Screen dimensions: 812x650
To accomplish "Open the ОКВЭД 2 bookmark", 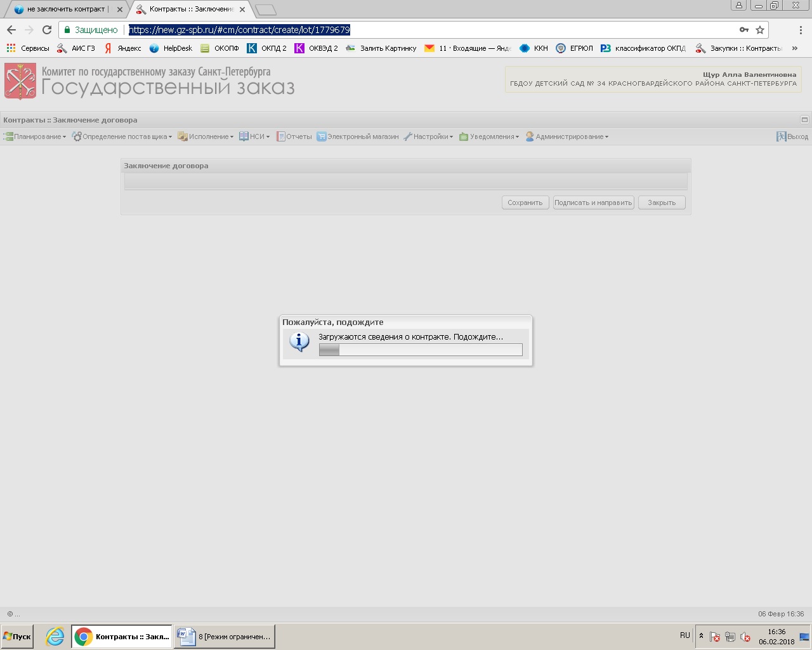I will point(316,48).
